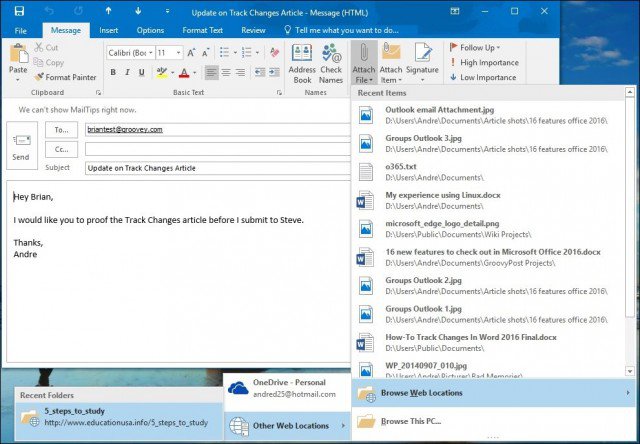Attach My experience using Linux.docx

tap(488, 200)
